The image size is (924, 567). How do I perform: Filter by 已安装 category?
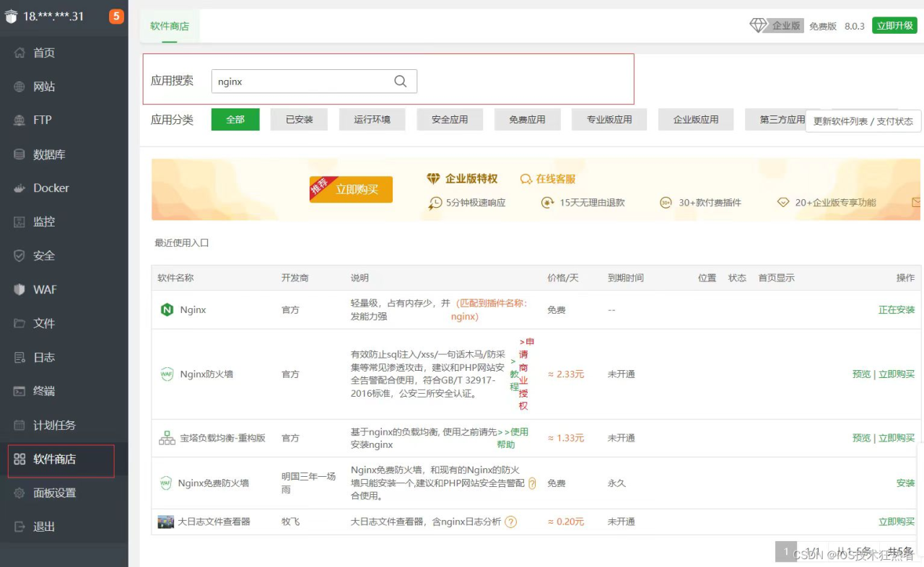299,120
